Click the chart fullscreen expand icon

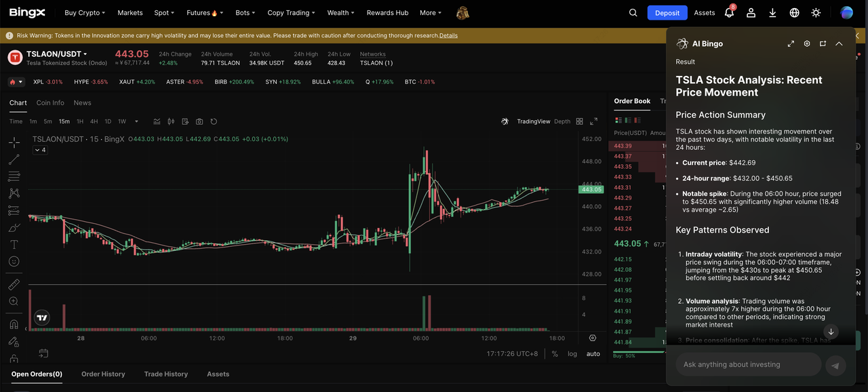tap(593, 121)
